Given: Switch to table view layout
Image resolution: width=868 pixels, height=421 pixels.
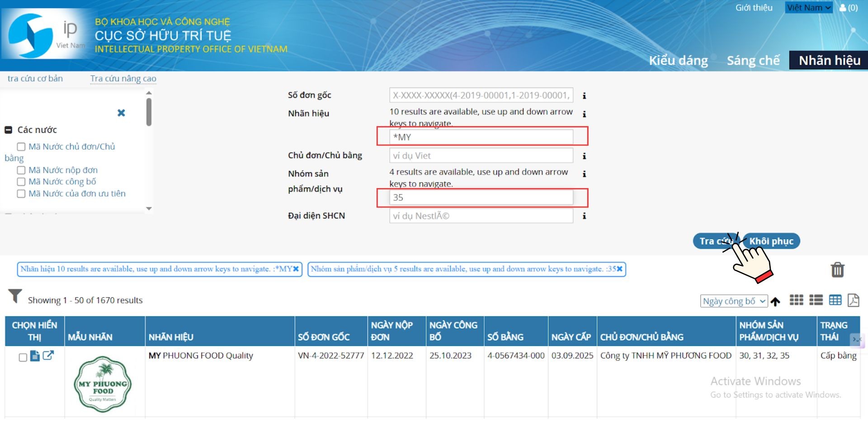Looking at the screenshot, I should (835, 300).
